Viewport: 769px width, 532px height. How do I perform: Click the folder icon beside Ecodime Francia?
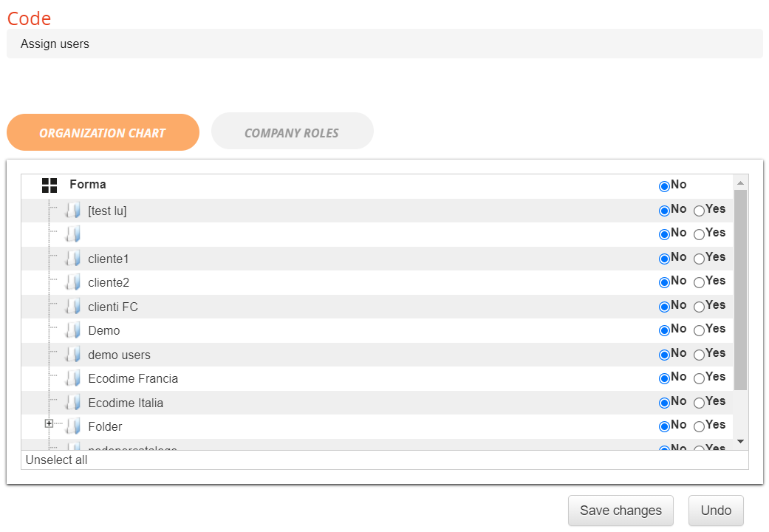(x=72, y=378)
